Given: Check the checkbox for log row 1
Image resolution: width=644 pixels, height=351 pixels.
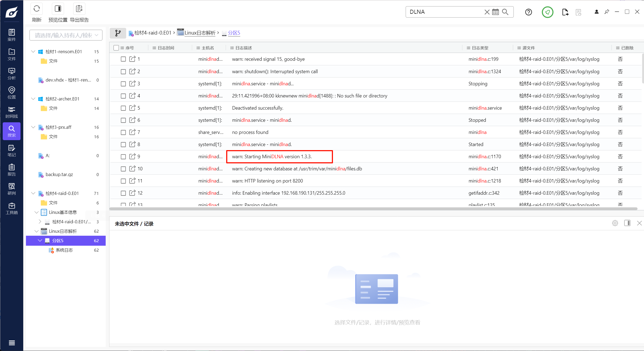Looking at the screenshot, I should [123, 59].
